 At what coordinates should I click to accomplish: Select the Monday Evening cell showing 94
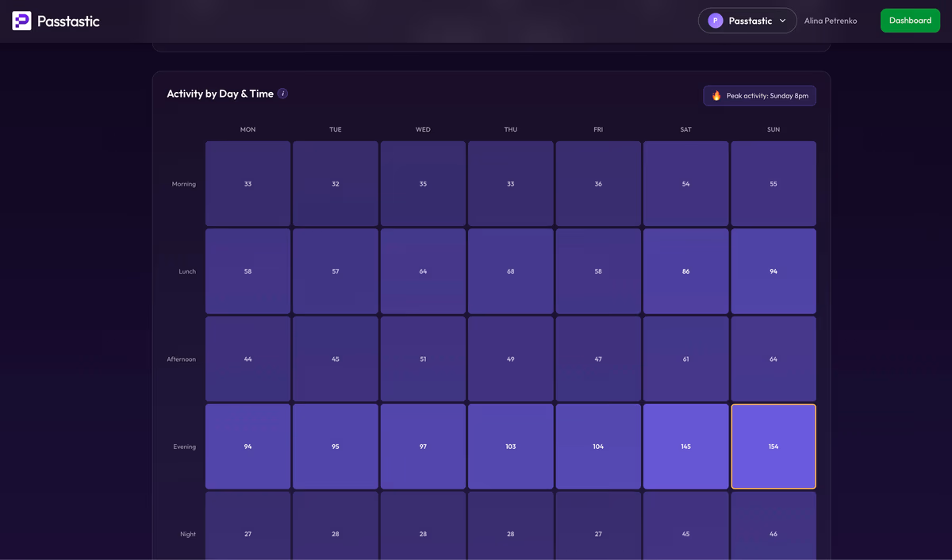click(248, 447)
